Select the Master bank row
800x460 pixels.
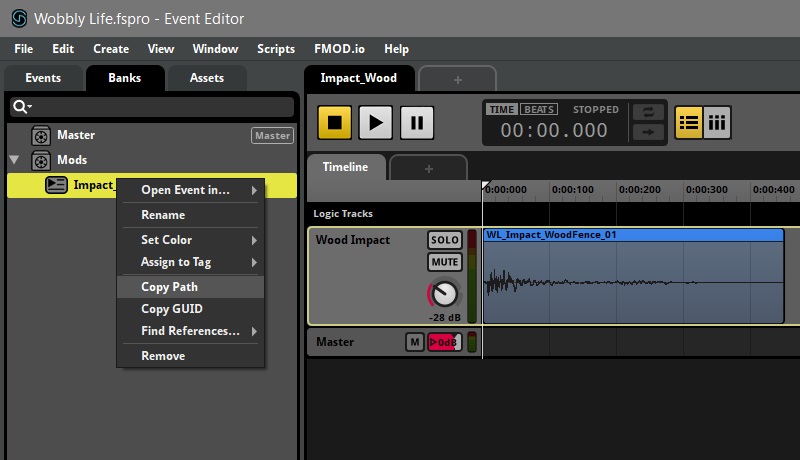(x=152, y=135)
